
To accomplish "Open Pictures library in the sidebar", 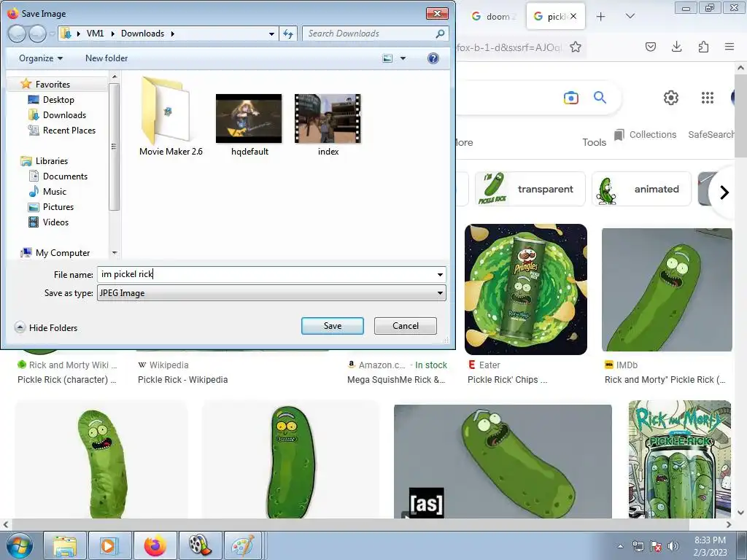I will click(58, 206).
